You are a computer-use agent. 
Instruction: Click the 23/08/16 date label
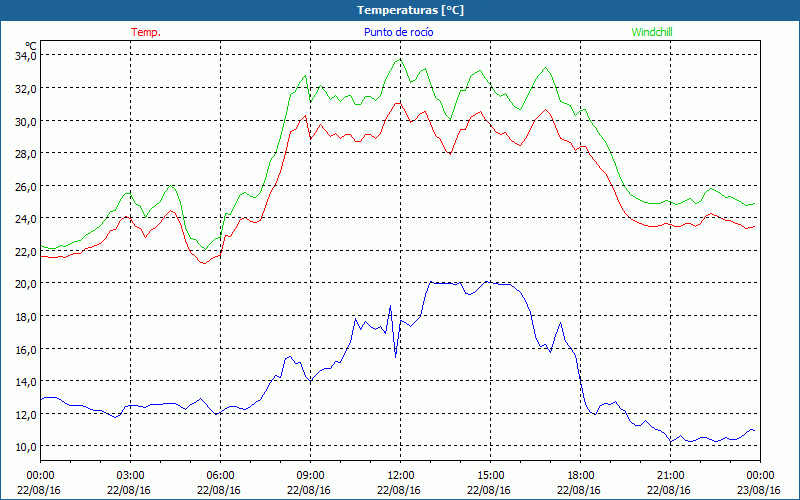click(x=759, y=490)
